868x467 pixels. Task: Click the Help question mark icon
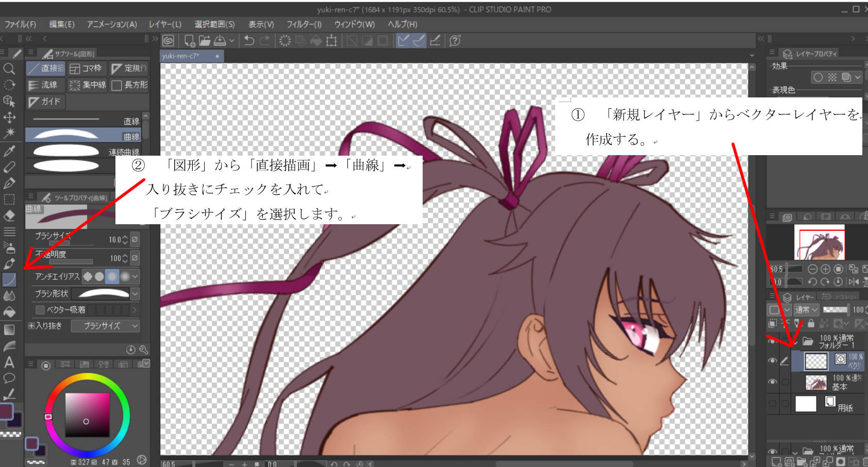[455, 41]
